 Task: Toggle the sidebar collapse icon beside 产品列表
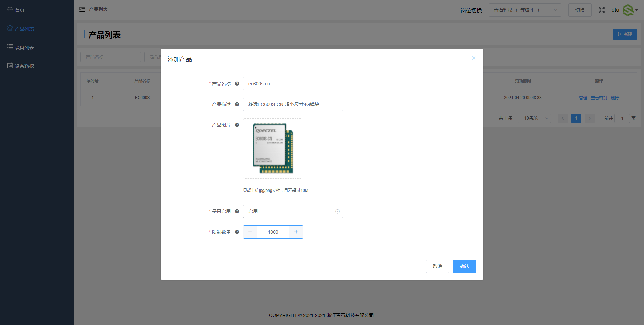pos(82,9)
